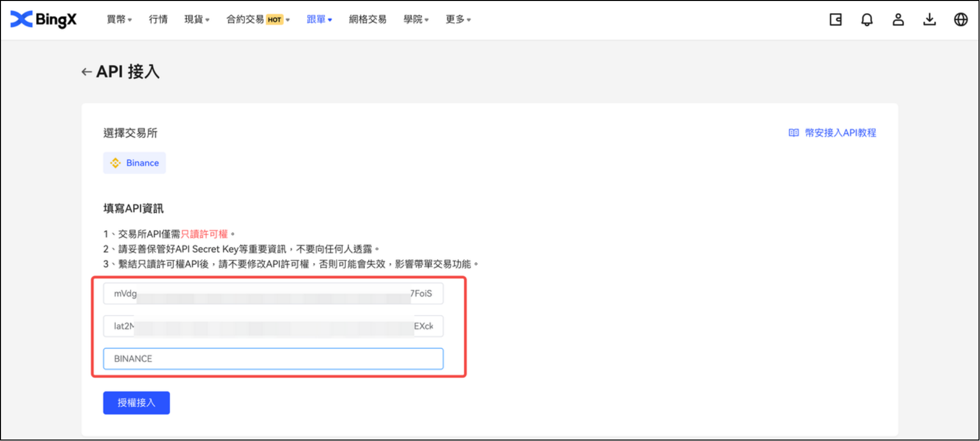Open the 網格交易 menu item

click(x=368, y=20)
